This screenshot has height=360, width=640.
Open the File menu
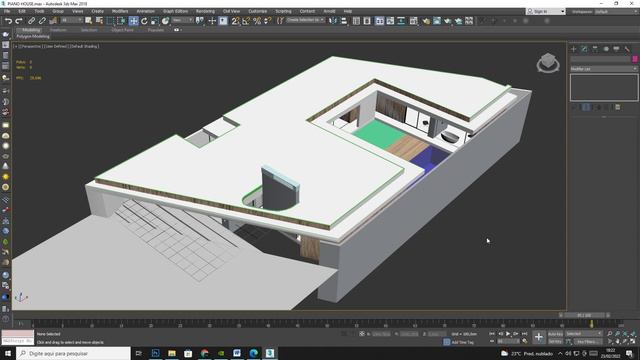pyautogui.click(x=7, y=11)
